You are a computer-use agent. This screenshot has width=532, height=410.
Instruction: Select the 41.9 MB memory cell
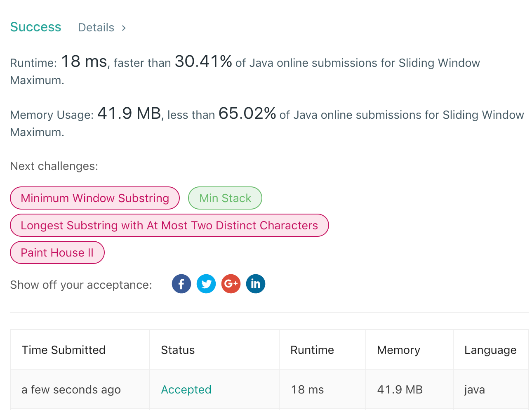pyautogui.click(x=400, y=389)
